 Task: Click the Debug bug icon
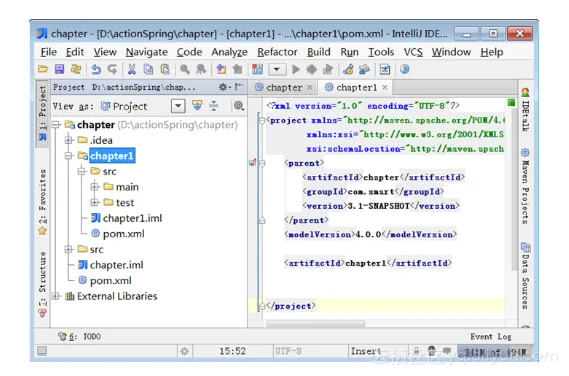point(312,69)
